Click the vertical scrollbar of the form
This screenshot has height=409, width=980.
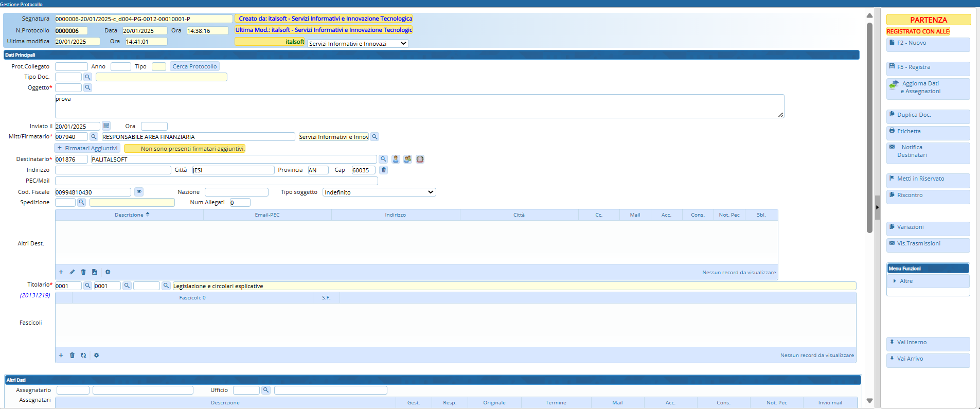click(x=869, y=129)
